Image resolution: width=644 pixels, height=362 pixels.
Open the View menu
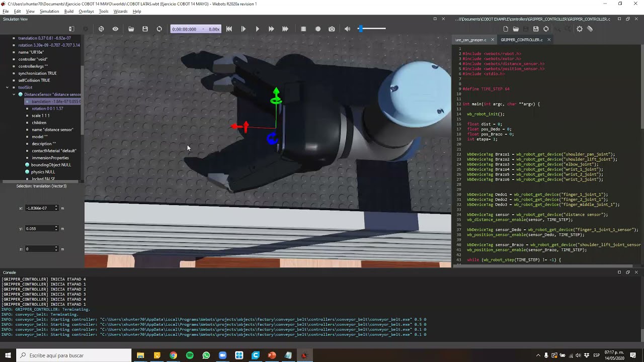pyautogui.click(x=30, y=11)
